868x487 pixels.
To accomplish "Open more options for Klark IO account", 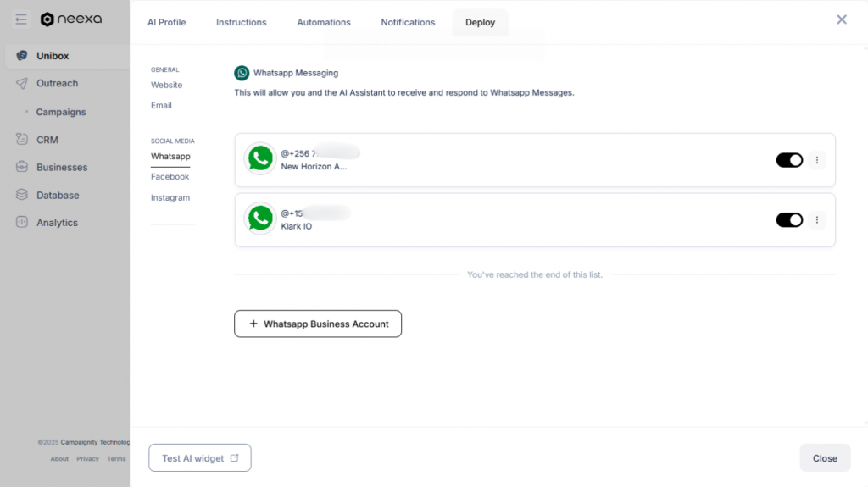I will [x=817, y=220].
